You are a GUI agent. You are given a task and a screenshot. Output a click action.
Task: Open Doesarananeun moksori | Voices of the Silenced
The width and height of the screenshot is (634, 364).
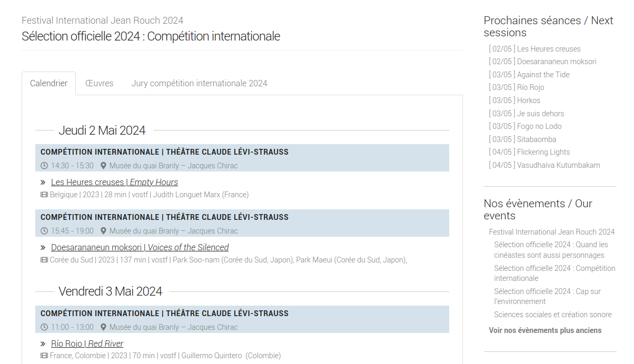point(140,247)
